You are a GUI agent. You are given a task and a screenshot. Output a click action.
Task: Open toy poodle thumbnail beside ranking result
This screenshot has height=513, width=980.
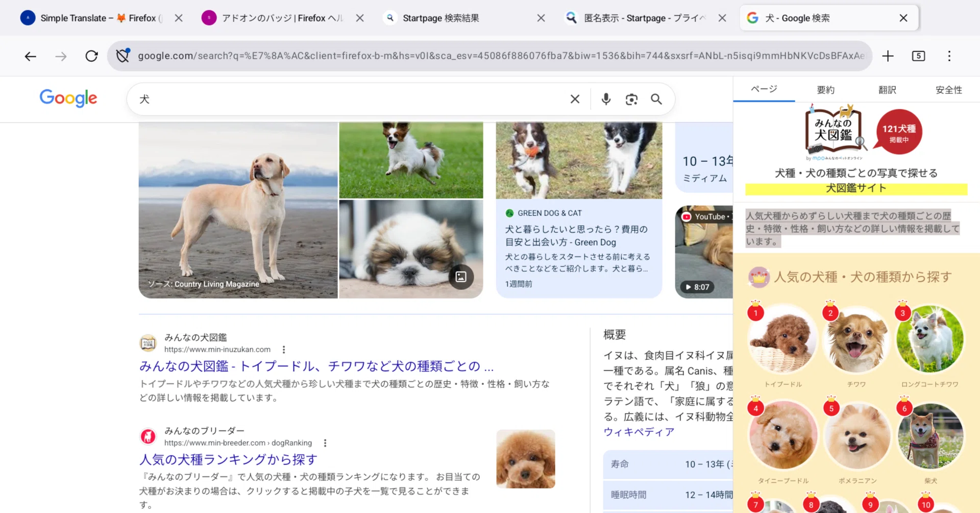point(526,459)
